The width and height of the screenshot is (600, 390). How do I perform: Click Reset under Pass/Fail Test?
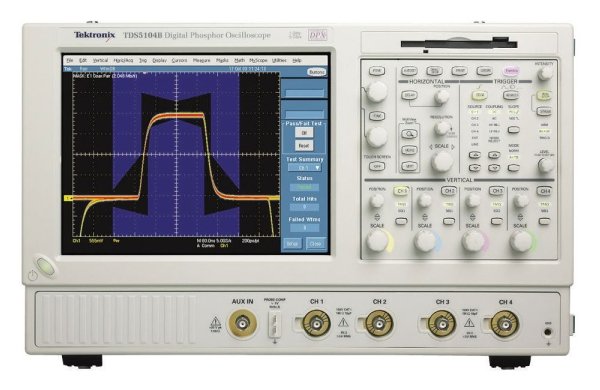pyautogui.click(x=304, y=146)
